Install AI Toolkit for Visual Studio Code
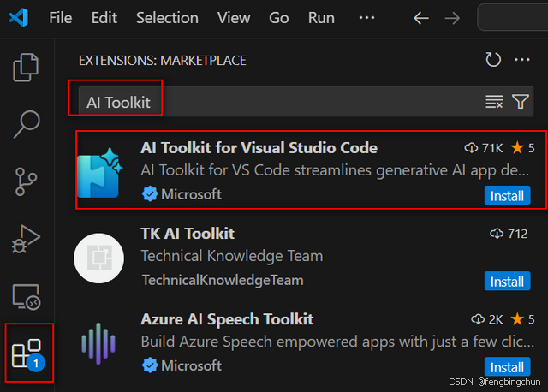 pyautogui.click(x=507, y=196)
